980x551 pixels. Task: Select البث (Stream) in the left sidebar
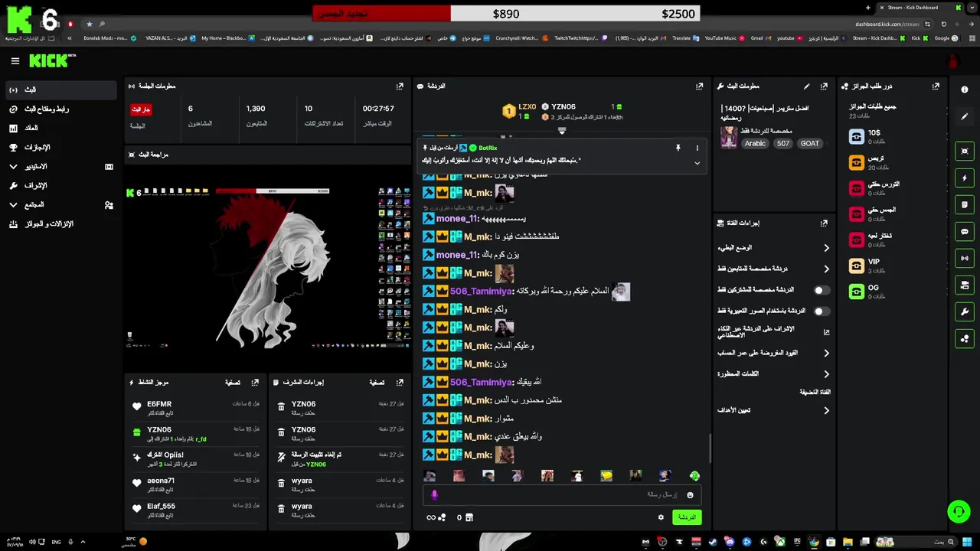(x=61, y=90)
